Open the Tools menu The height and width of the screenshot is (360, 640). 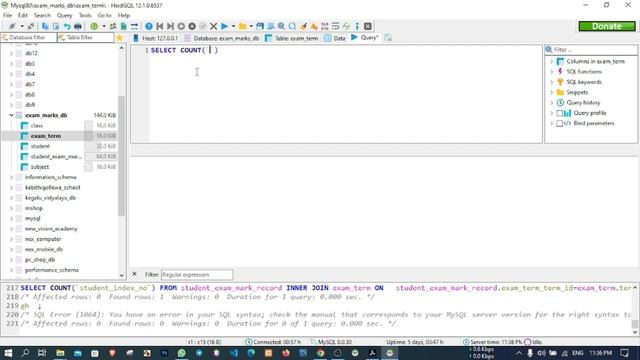[x=85, y=15]
